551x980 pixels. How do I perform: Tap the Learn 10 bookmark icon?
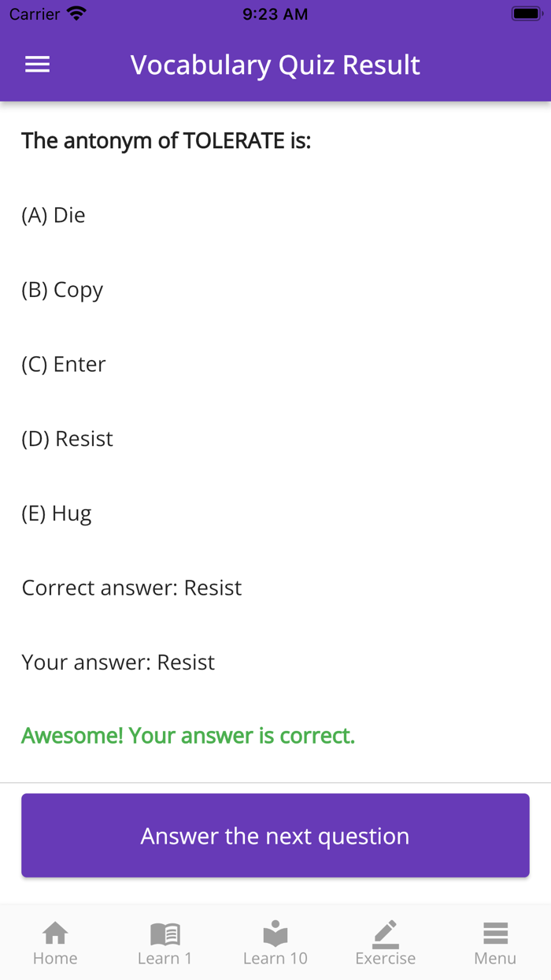[275, 932]
